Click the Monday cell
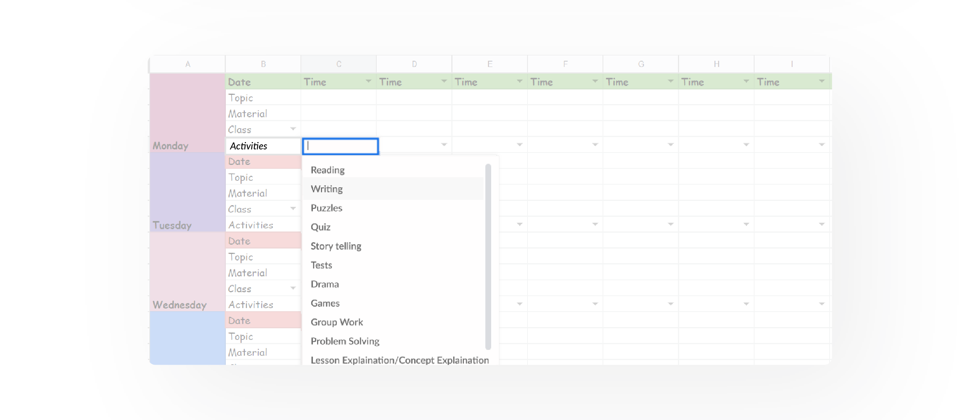Image resolution: width=980 pixels, height=420 pixels. tap(188, 113)
